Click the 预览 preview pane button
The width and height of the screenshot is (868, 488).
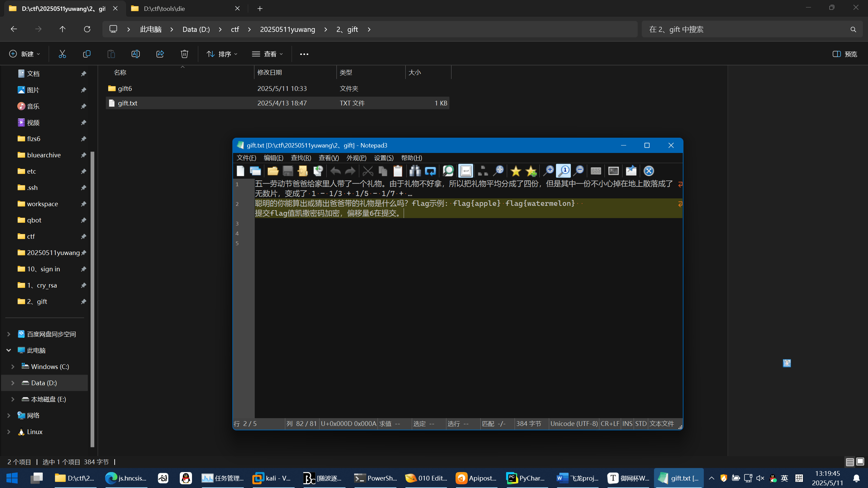coord(845,54)
